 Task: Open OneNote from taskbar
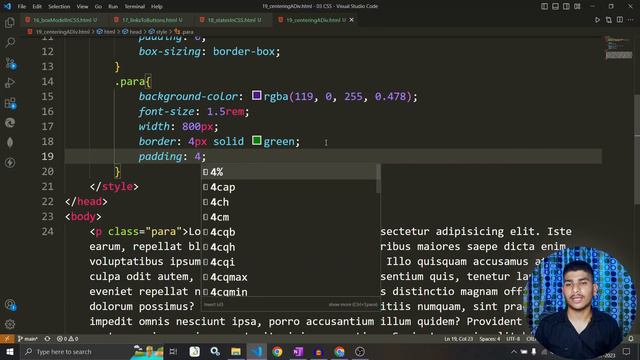298,351
